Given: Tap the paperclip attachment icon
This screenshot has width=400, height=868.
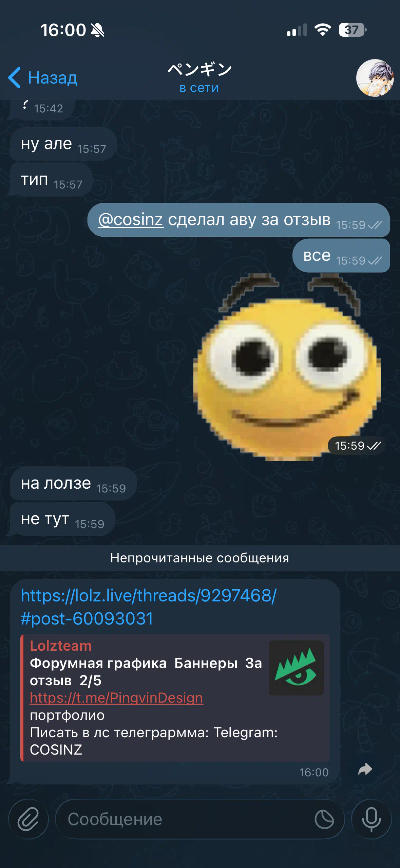Looking at the screenshot, I should point(28,819).
